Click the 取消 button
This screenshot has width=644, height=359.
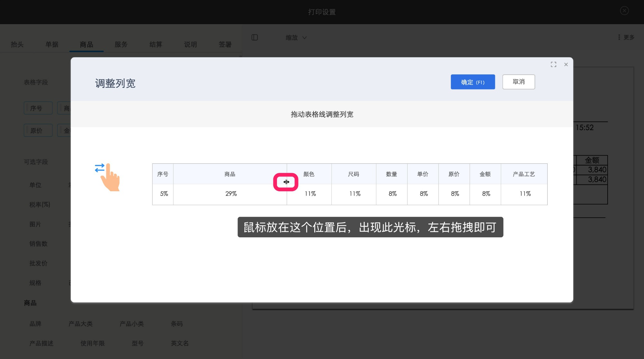click(519, 82)
